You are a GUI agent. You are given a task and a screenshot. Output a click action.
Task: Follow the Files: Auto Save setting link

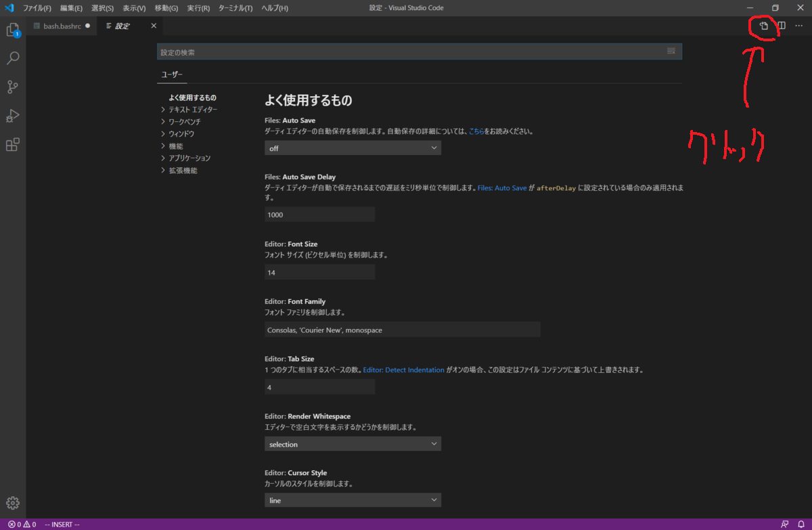tap(502, 188)
